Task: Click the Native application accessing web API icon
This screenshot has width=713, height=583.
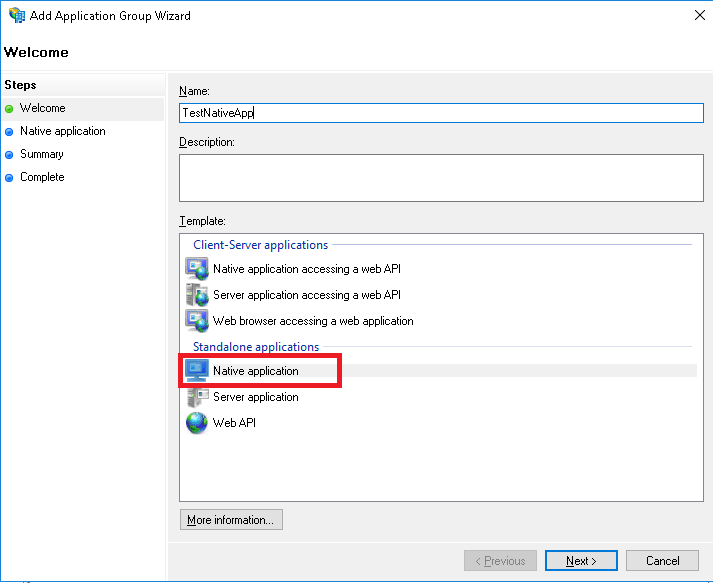Action: click(196, 269)
